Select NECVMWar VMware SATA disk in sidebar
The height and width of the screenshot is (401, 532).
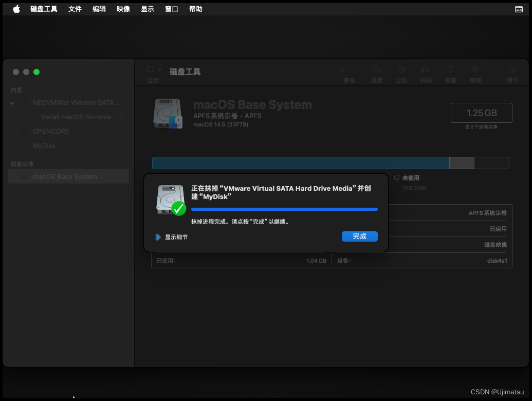tap(68, 102)
